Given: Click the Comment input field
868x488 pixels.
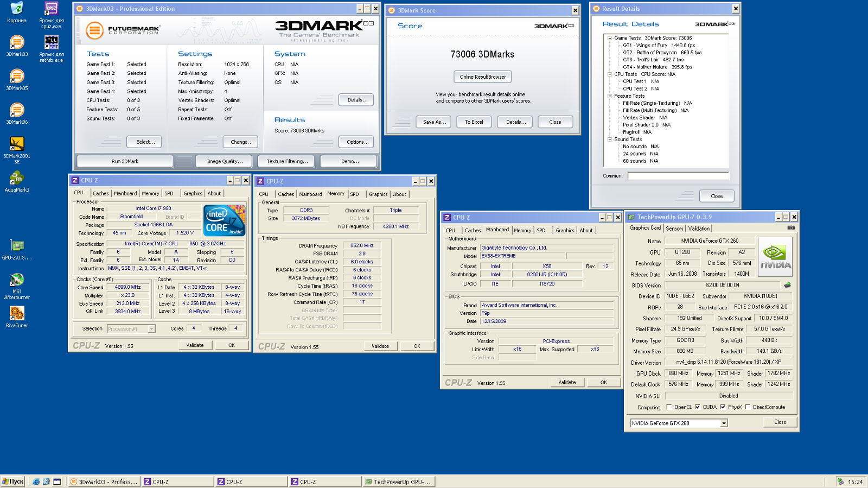Looking at the screenshot, I should point(678,176).
